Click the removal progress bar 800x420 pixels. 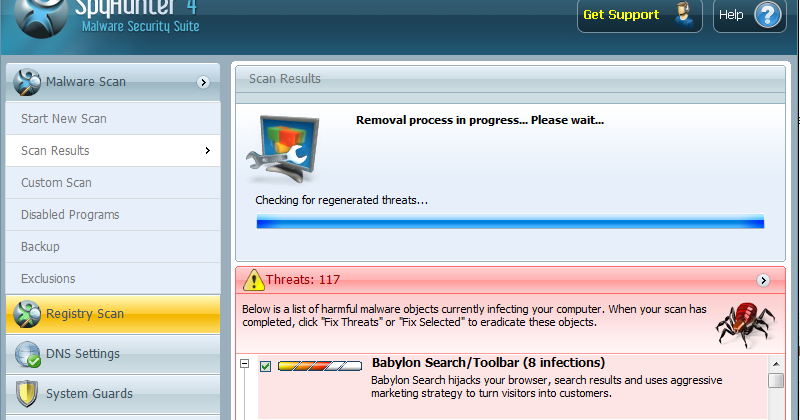point(510,221)
